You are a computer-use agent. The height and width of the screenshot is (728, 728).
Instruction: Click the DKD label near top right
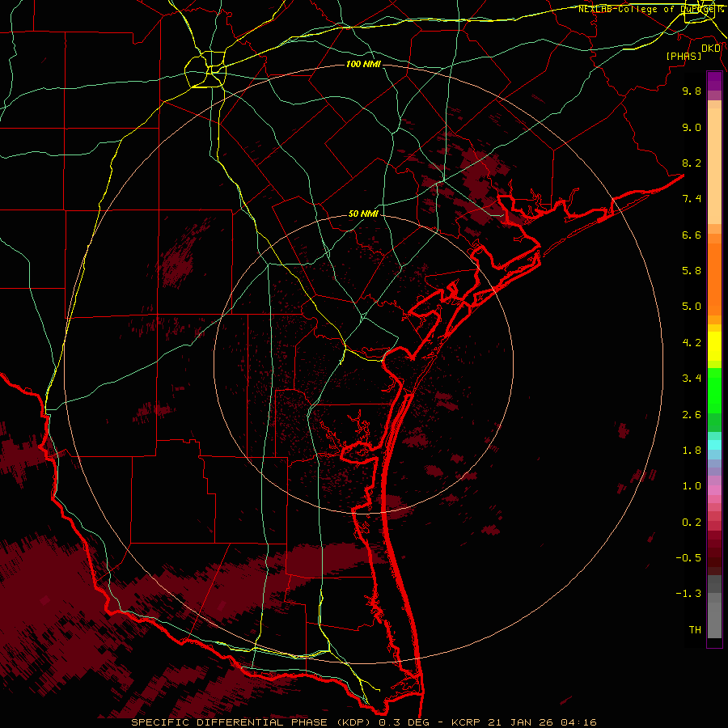711,49
